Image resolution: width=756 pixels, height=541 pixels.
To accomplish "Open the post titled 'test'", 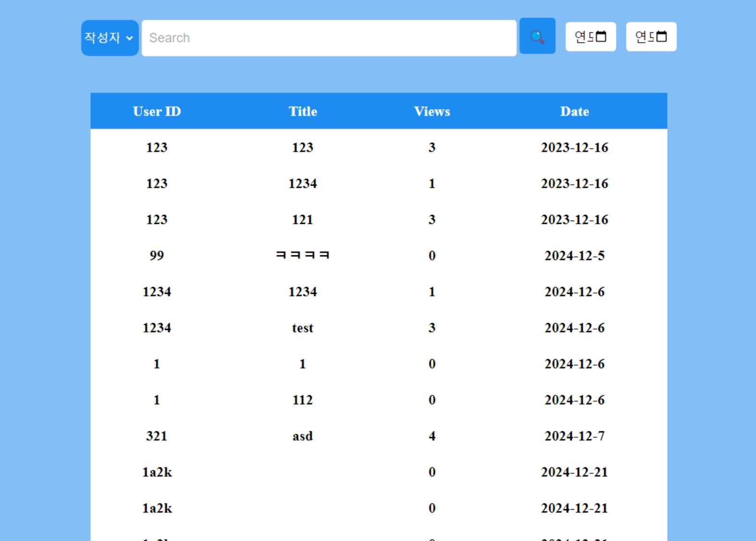I will click(x=303, y=328).
